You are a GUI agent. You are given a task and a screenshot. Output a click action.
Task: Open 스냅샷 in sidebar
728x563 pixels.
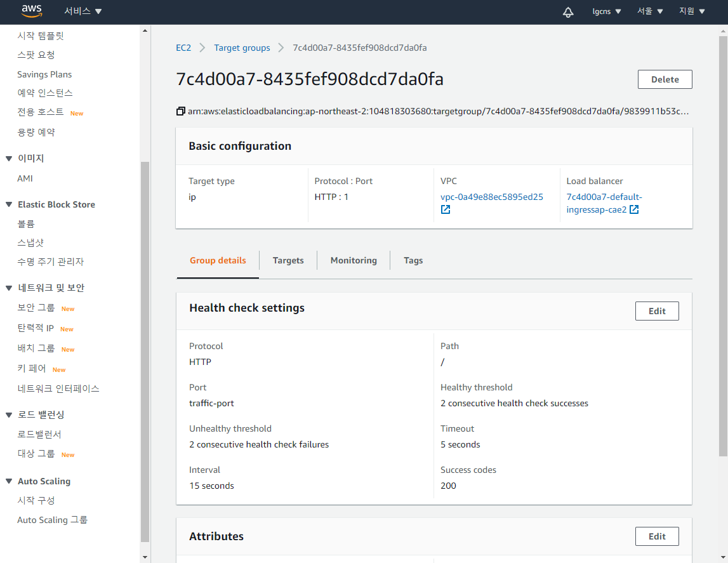[x=30, y=242]
